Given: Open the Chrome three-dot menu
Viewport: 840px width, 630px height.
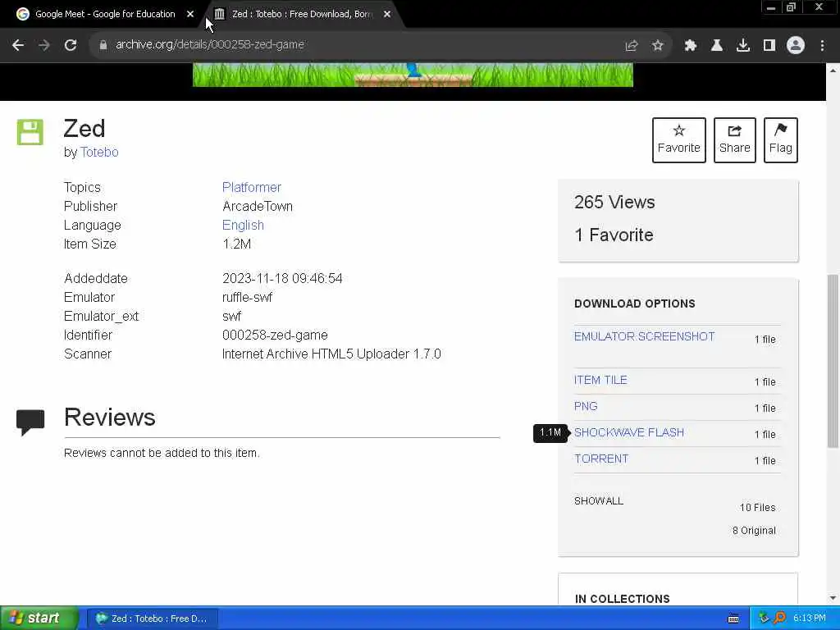Looking at the screenshot, I should 822,46.
